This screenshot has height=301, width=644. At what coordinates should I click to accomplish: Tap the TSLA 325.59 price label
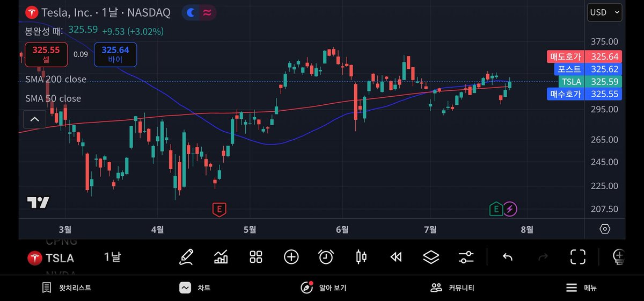tap(590, 82)
